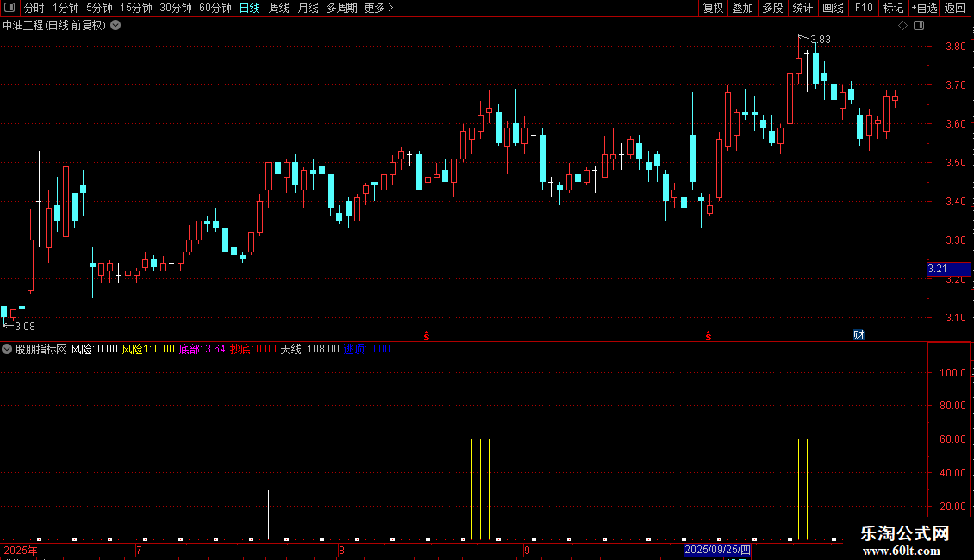
Task: Click the 100.0 indicator axis label
Action: click(952, 372)
